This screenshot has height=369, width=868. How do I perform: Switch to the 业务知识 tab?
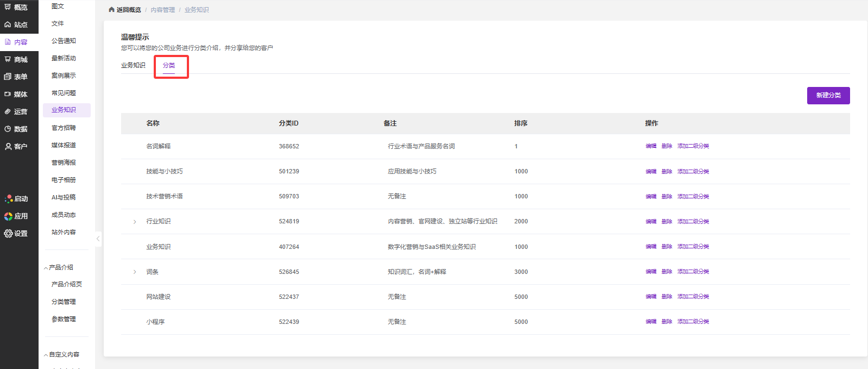tap(133, 65)
